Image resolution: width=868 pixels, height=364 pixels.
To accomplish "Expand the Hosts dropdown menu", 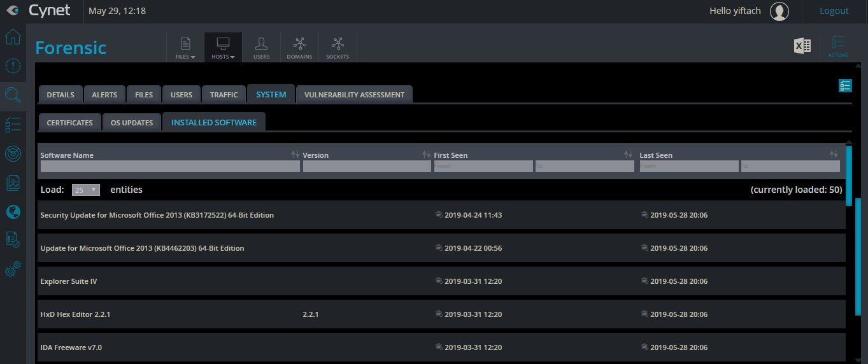I will tap(223, 48).
